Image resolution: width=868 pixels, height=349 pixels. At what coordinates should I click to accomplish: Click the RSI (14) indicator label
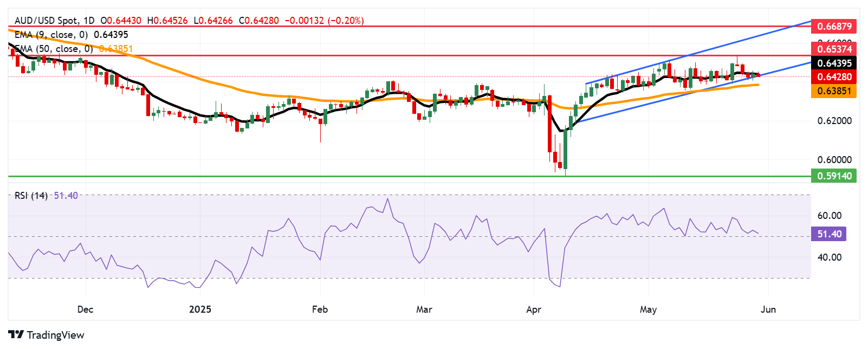31,196
